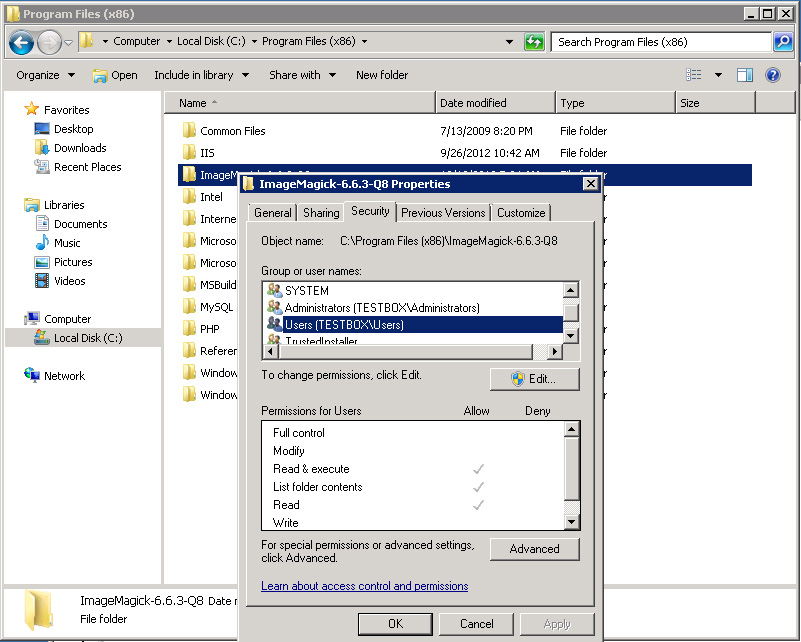The width and height of the screenshot is (801, 642).
Task: Click the Local Disk (C:) drive icon
Action: tap(42, 337)
